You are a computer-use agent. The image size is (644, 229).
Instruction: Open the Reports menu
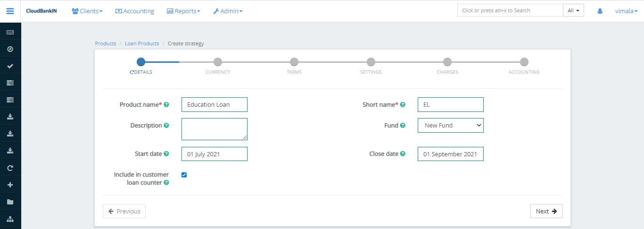[183, 11]
